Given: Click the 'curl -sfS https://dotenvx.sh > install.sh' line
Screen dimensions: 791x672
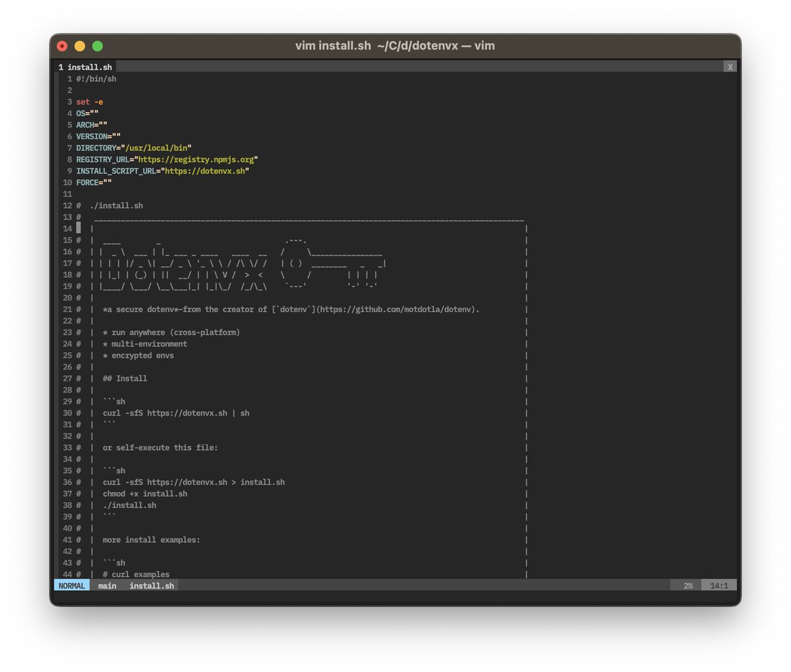Looking at the screenshot, I should [194, 482].
